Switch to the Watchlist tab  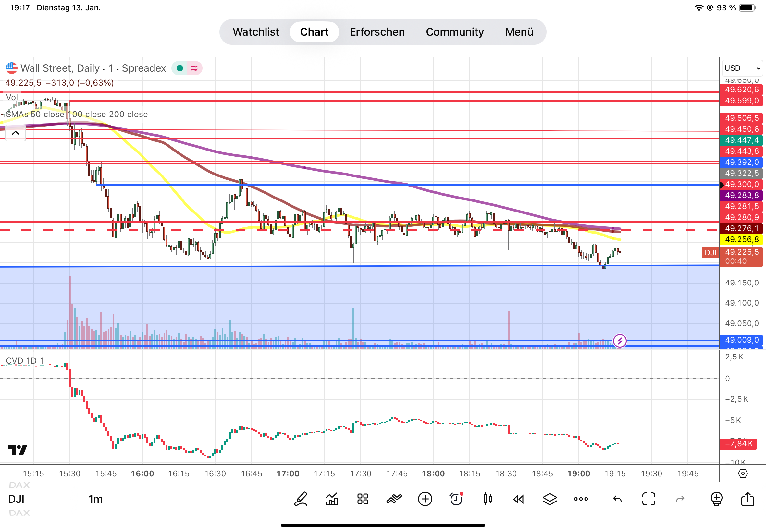(256, 32)
